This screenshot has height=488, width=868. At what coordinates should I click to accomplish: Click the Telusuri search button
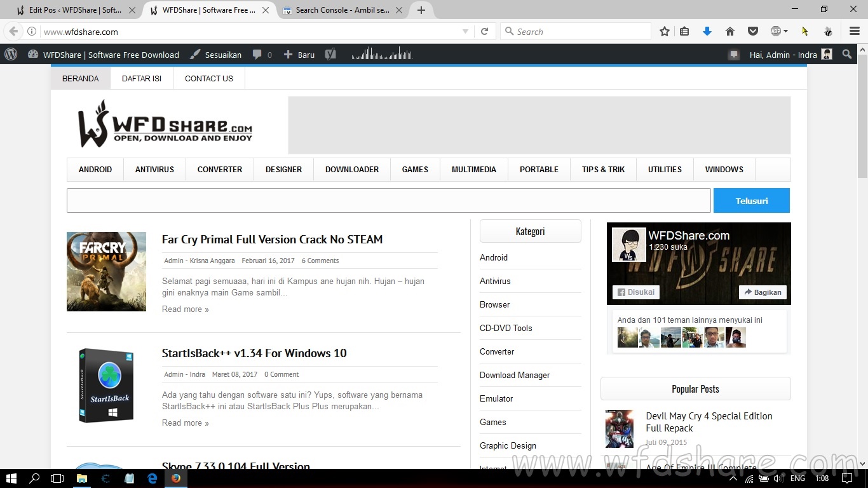[x=752, y=200]
